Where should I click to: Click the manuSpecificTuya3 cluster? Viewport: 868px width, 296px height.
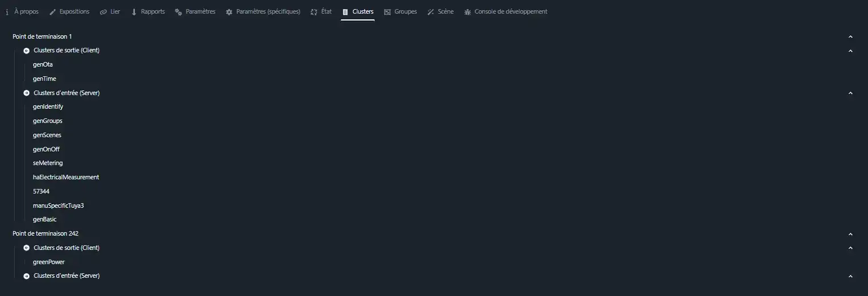click(59, 205)
